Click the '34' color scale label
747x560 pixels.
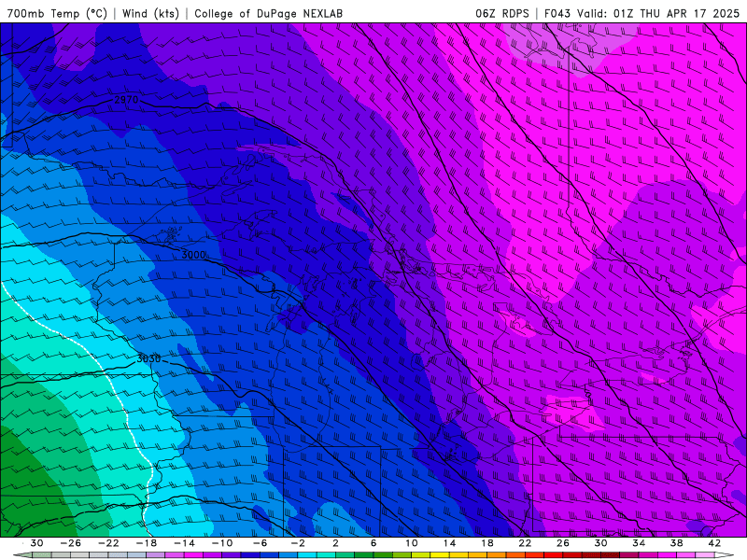coord(639,543)
